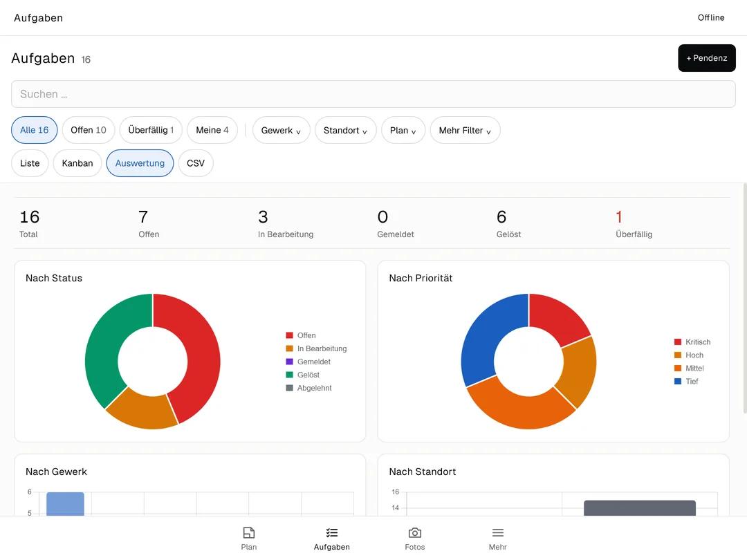Click the red Kritisch legend swatch
The width and height of the screenshot is (747, 560).
(678, 342)
